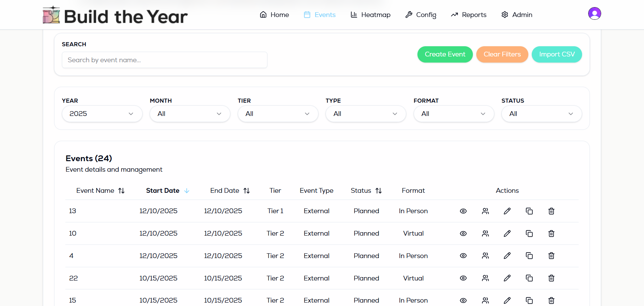Open the user profile avatar
644x306 pixels.
595,14
